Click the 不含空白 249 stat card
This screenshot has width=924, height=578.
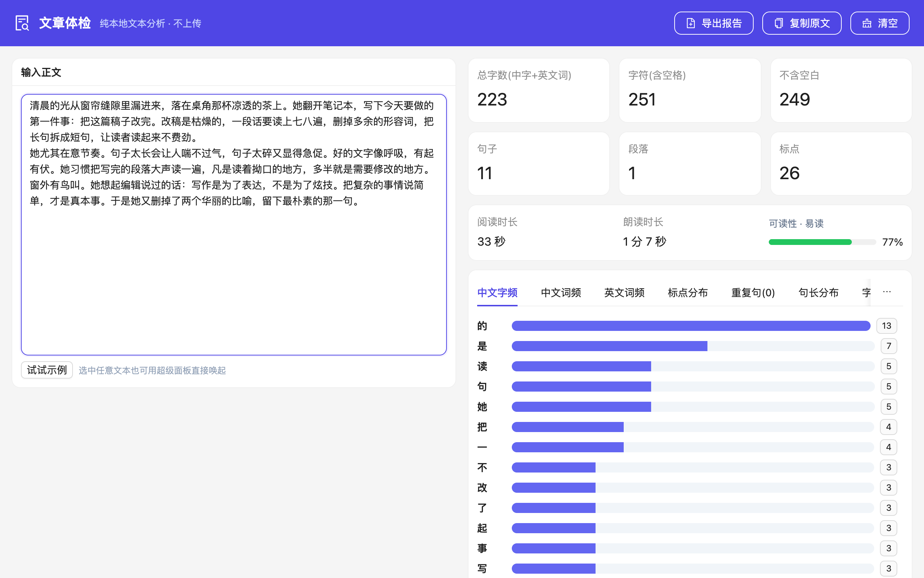(841, 90)
